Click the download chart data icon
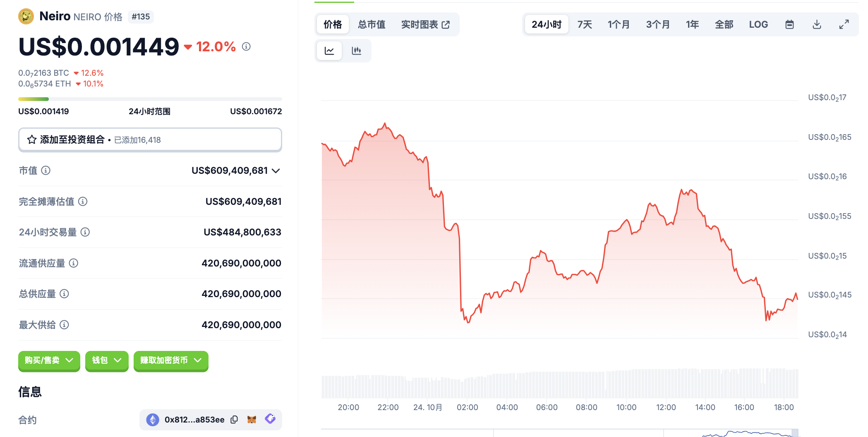 tap(817, 24)
